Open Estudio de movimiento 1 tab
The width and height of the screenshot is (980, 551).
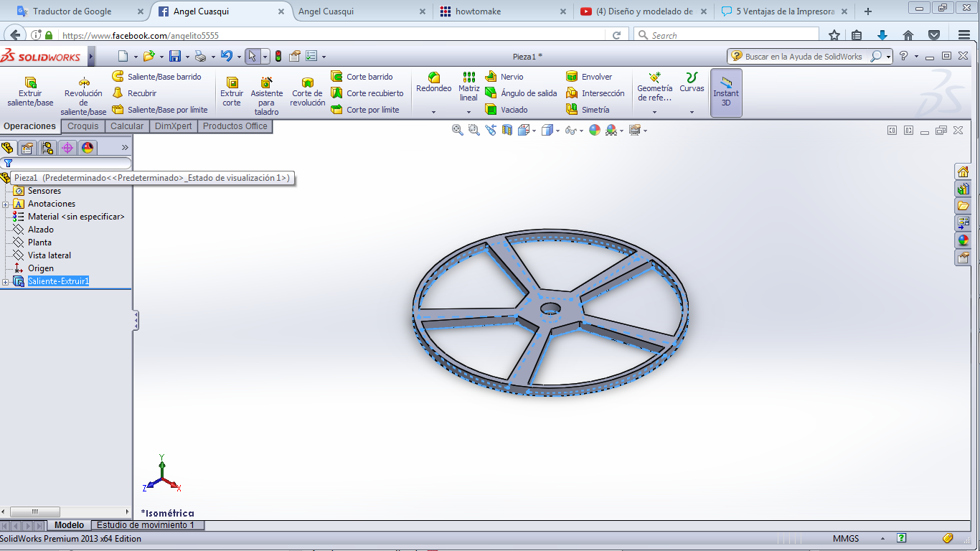[x=146, y=525]
